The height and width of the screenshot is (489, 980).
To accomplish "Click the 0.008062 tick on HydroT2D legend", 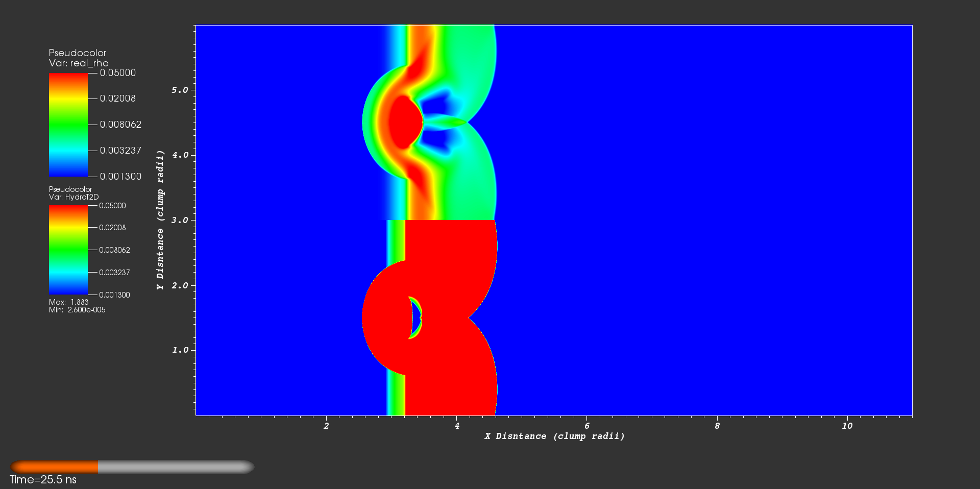I will coord(114,250).
